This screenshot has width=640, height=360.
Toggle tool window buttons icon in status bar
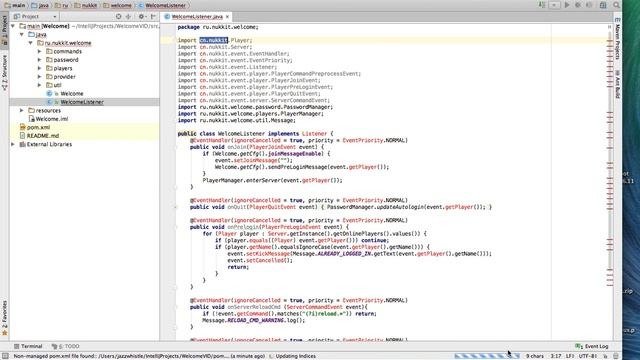5,356
